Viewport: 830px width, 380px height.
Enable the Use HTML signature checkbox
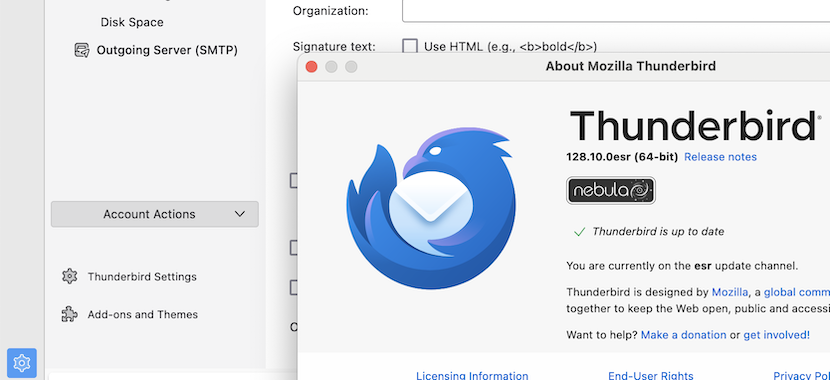[410, 47]
